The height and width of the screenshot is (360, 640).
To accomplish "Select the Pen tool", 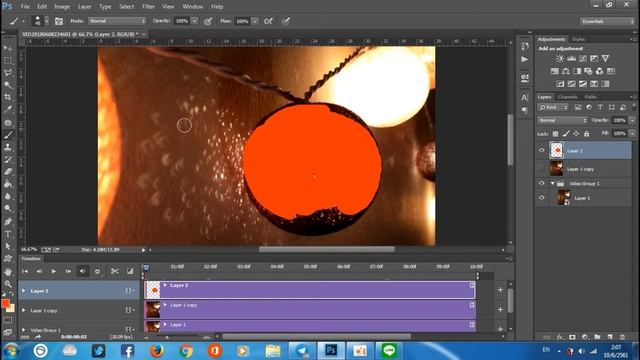I will pyautogui.click(x=8, y=222).
